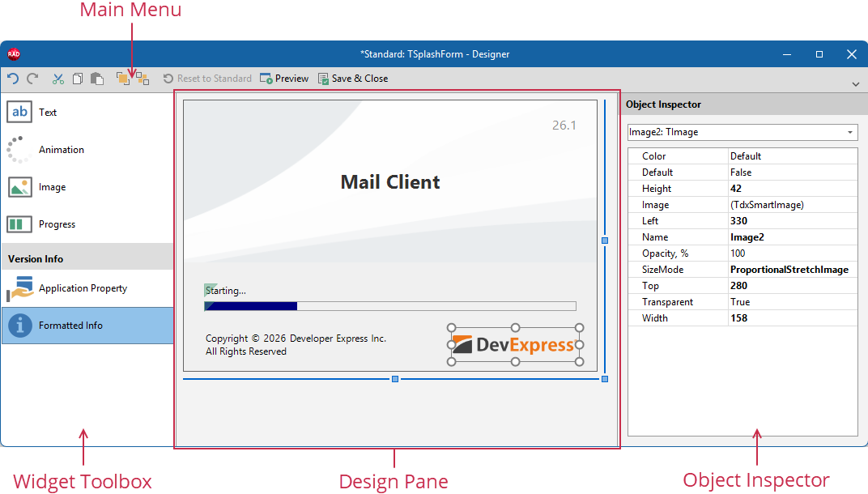The height and width of the screenshot is (494, 868).
Task: Click the RAD Studio app icon
Action: tap(14, 53)
